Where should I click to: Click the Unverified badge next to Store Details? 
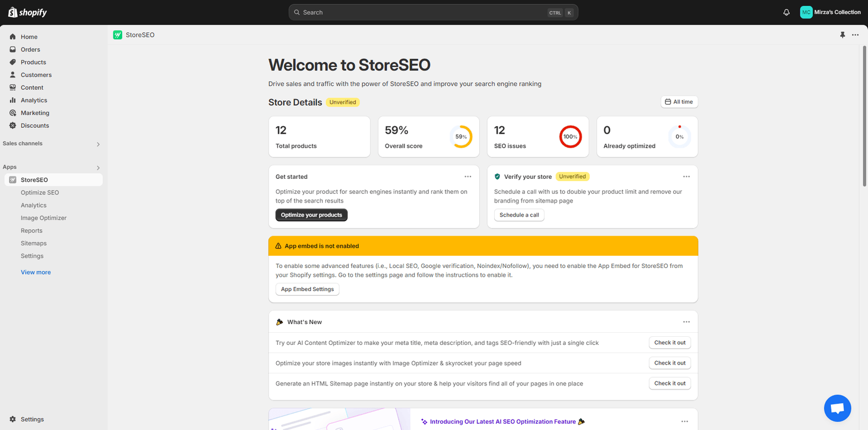[x=343, y=102]
